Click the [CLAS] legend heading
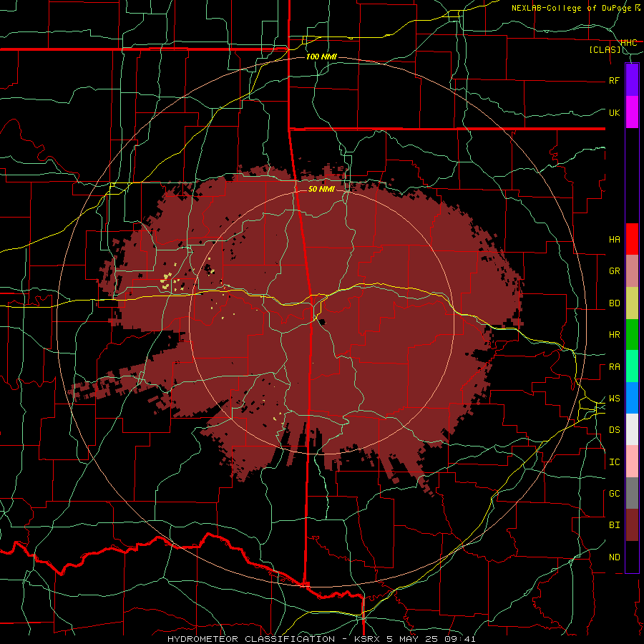Viewport: 644px width, 644px height. (x=605, y=50)
